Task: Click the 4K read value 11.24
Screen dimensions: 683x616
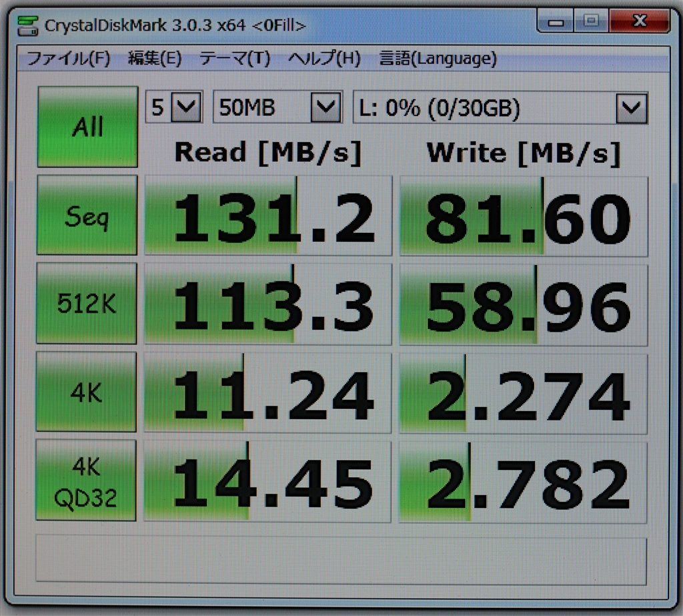Action: tap(267, 393)
